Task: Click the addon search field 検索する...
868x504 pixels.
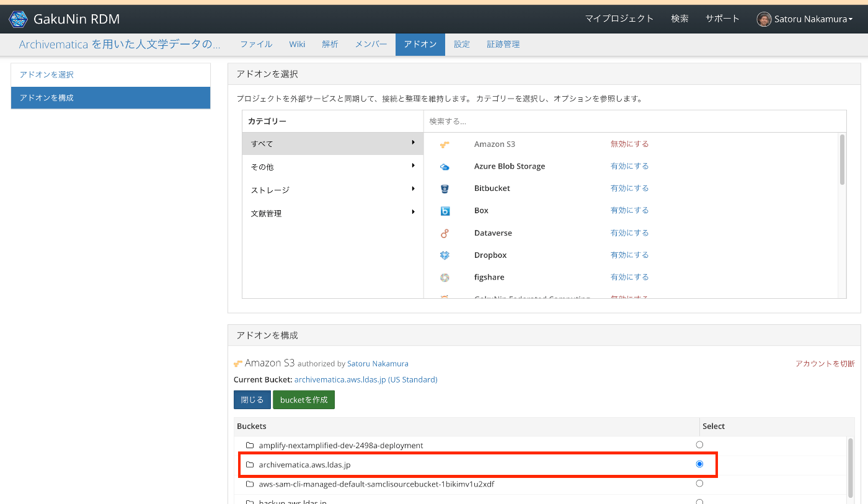Action: click(x=635, y=122)
